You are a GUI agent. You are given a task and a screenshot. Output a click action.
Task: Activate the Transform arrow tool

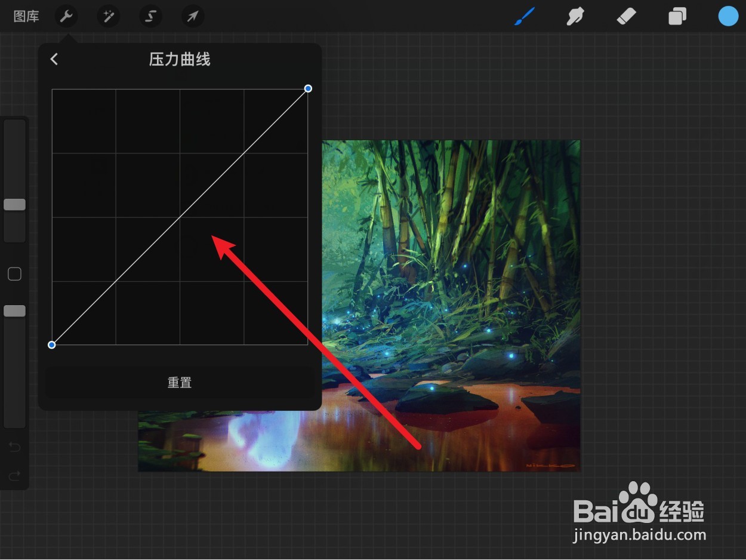click(193, 16)
